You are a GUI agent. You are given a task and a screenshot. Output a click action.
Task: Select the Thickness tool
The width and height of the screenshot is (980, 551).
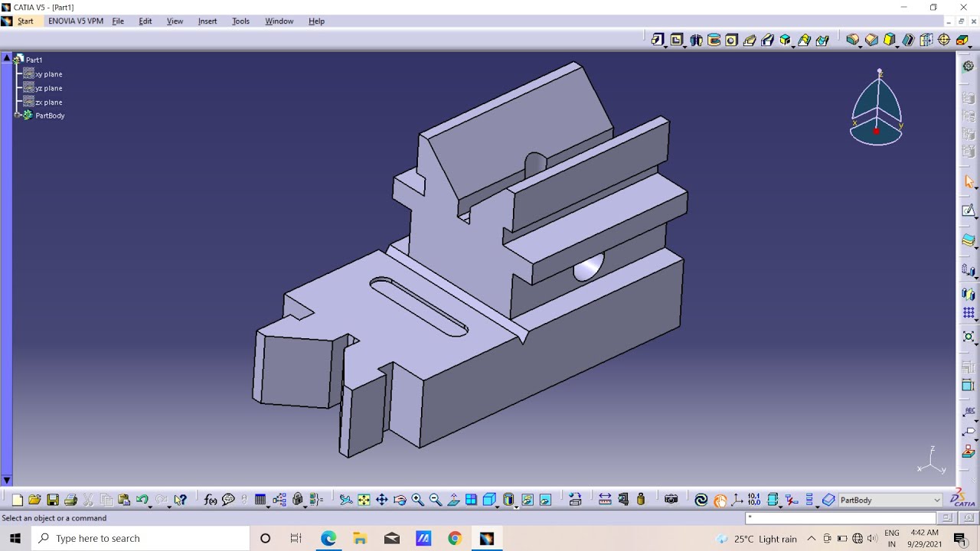coord(926,40)
